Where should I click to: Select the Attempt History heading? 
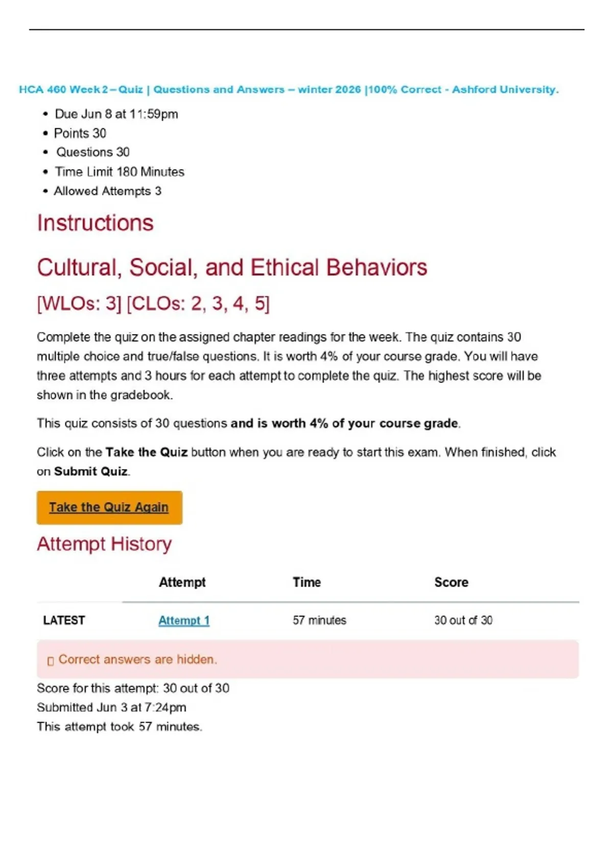(x=104, y=544)
